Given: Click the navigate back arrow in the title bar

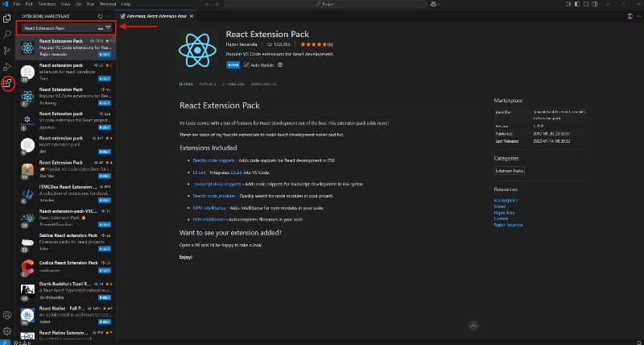Looking at the screenshot, I should pos(207,4).
